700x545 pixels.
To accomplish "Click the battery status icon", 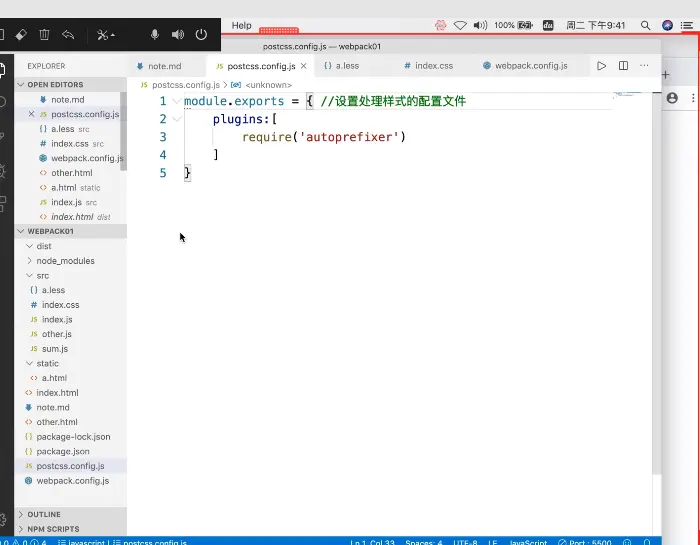I will [525, 25].
